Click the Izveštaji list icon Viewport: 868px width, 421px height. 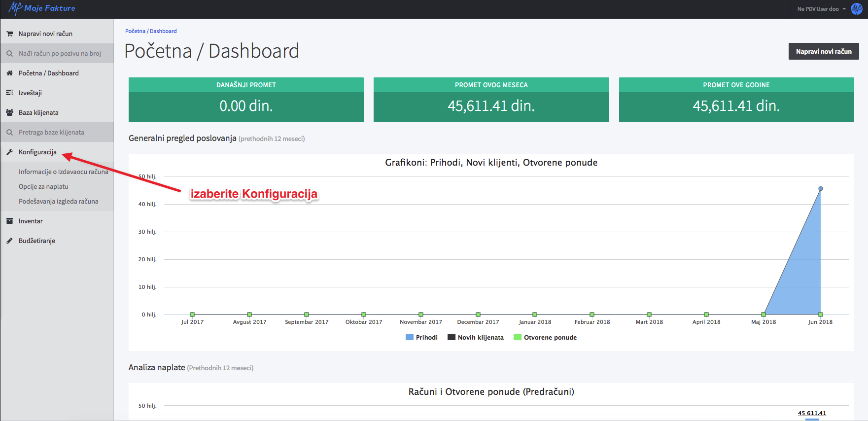[x=9, y=93]
